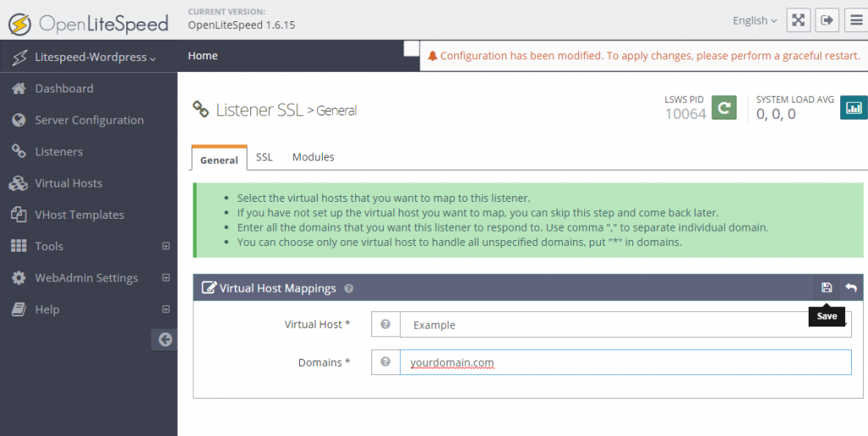Click help icon next to Domains field

[386, 362]
